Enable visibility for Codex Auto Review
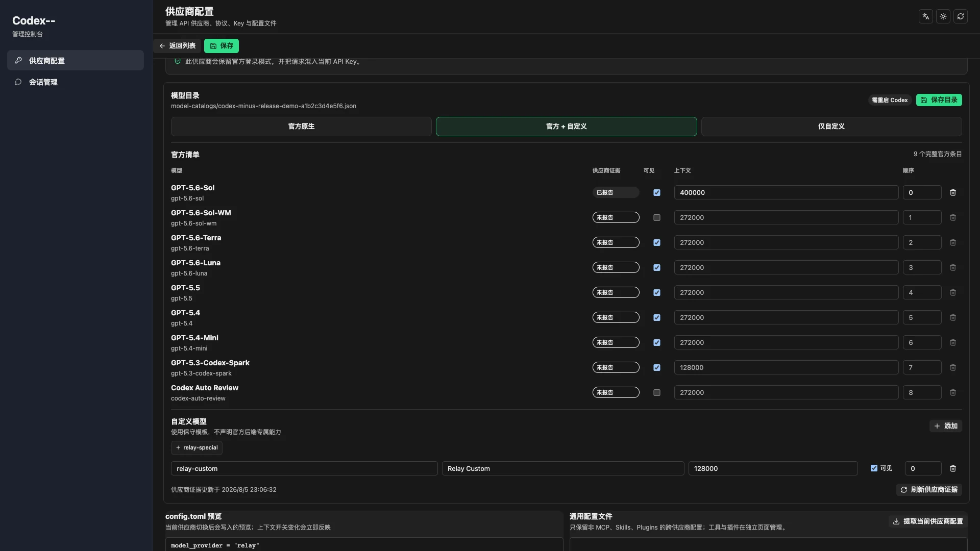This screenshot has height=551, width=980. 657,392
